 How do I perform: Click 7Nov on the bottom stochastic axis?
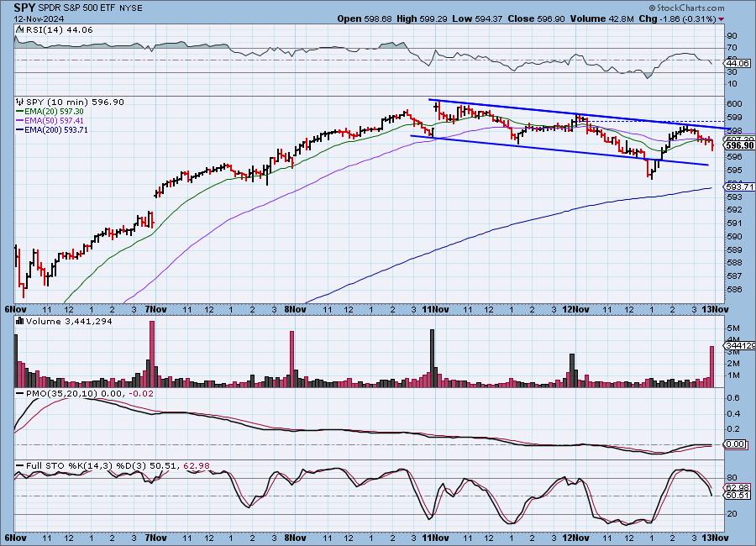[x=155, y=538]
